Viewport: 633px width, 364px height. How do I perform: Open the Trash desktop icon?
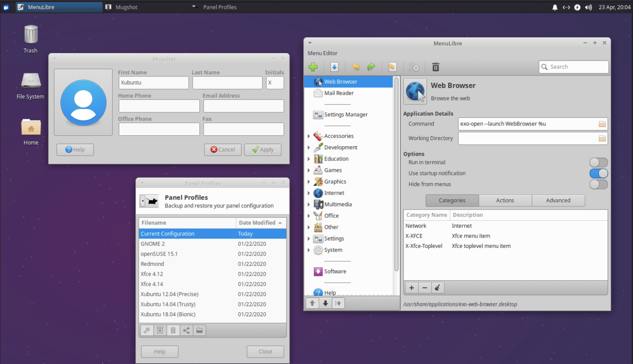[31, 35]
